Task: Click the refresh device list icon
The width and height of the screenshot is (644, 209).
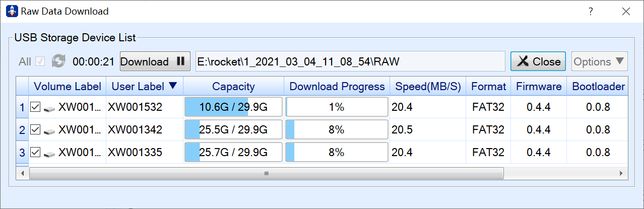Action: tap(58, 61)
